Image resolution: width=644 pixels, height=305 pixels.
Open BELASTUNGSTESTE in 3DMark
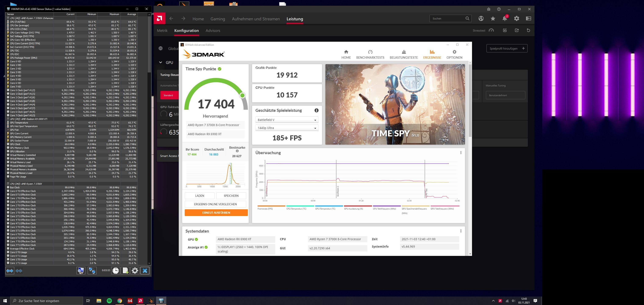pyautogui.click(x=404, y=54)
